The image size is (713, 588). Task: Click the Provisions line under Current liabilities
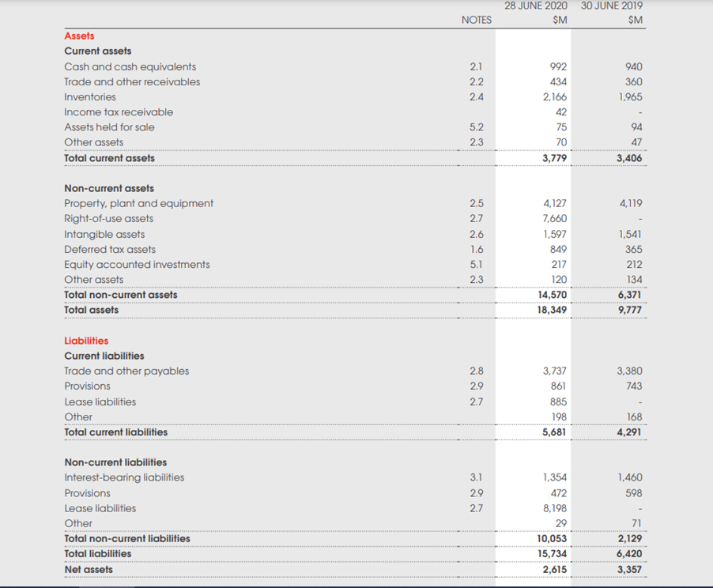click(87, 386)
